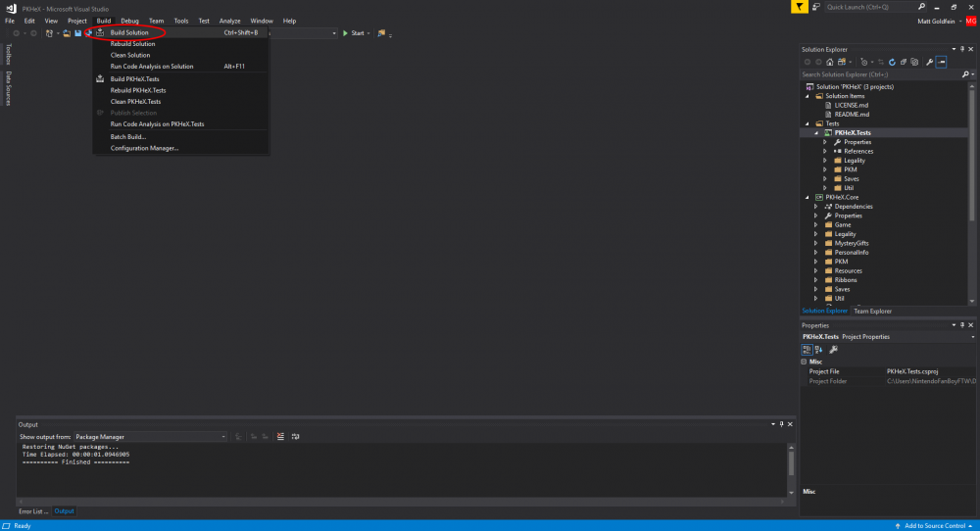Open Properties wrench icon in Solution Explorer toolbar

click(929, 62)
